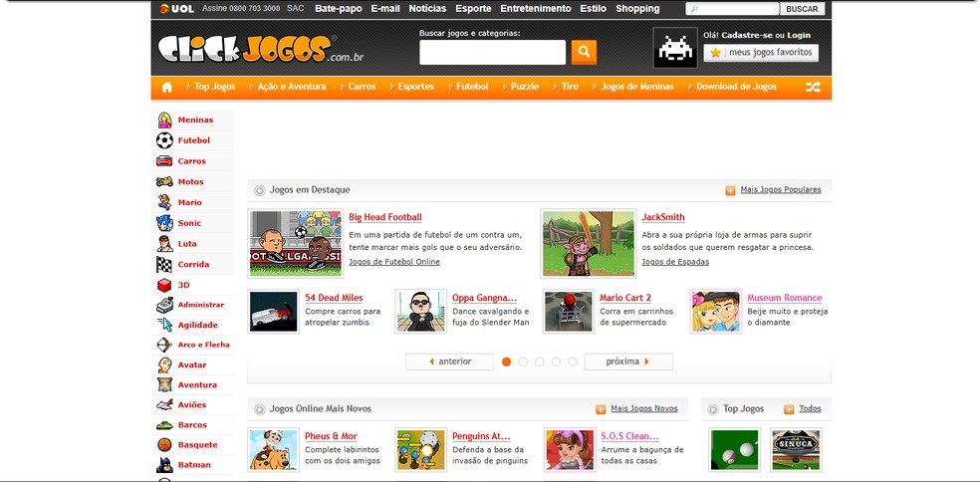Select the third carousel page dot

coord(540,361)
